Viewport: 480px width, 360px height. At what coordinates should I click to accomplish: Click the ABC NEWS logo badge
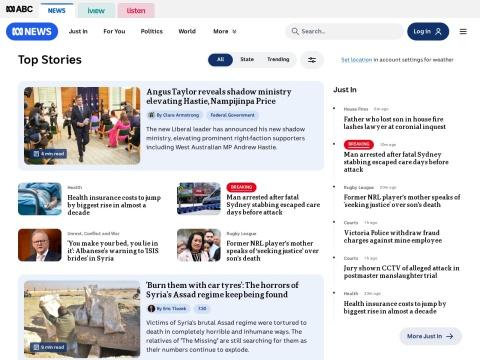tap(32, 31)
